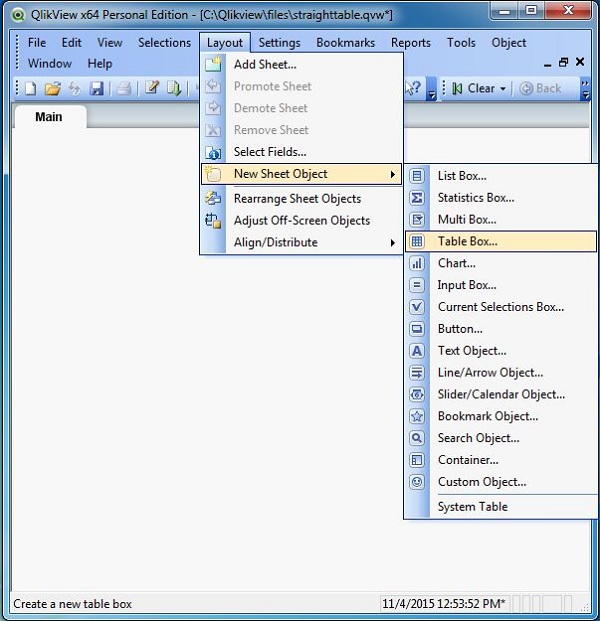The height and width of the screenshot is (621, 600).
Task: Click the Help pointer question-mark icon
Action: point(413,88)
